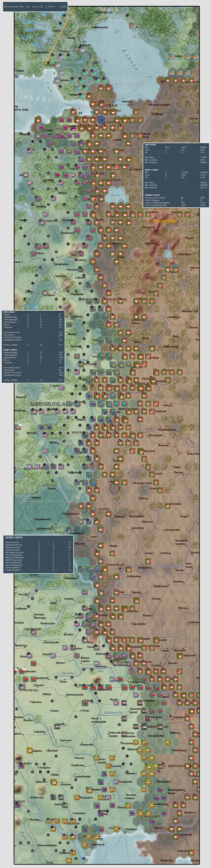The image size is (211, 868).
Task: Click the situation map title for turn 12
Action: click(36, 6)
